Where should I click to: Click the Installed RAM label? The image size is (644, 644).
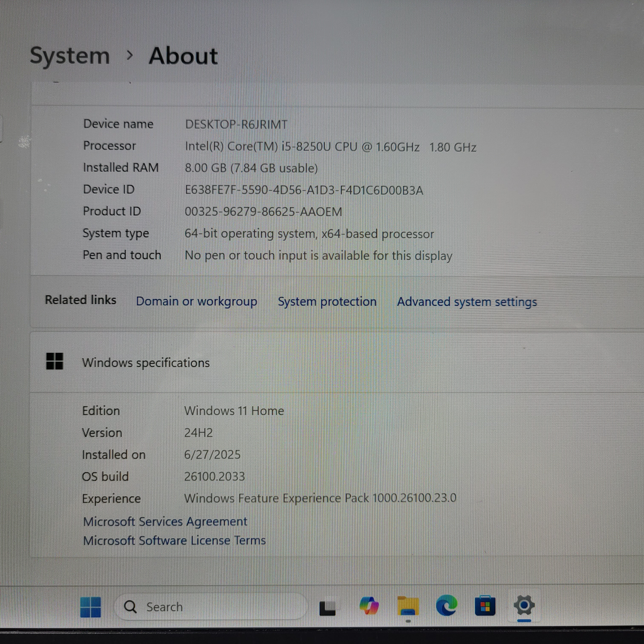click(121, 168)
